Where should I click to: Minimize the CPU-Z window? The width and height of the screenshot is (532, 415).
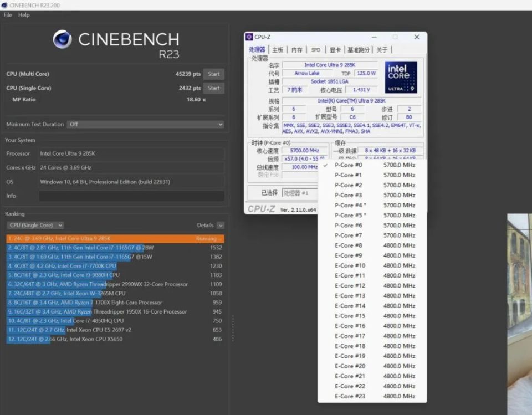(374, 37)
